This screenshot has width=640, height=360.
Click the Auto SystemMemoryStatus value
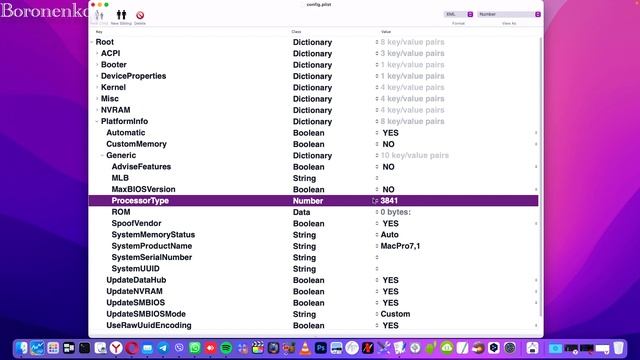coord(389,235)
